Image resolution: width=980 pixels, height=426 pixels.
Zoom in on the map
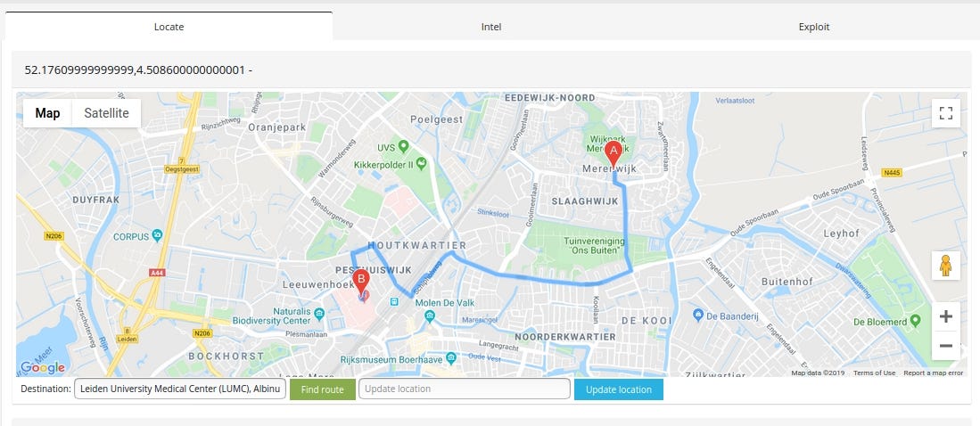click(945, 316)
